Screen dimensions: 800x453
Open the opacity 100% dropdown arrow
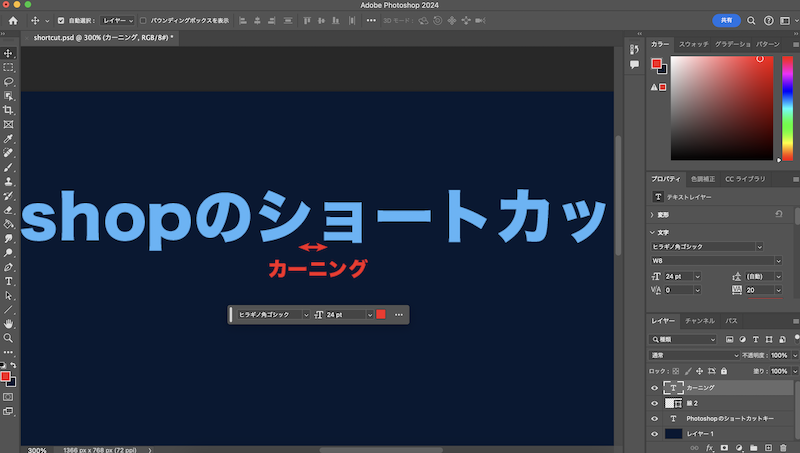tap(794, 356)
